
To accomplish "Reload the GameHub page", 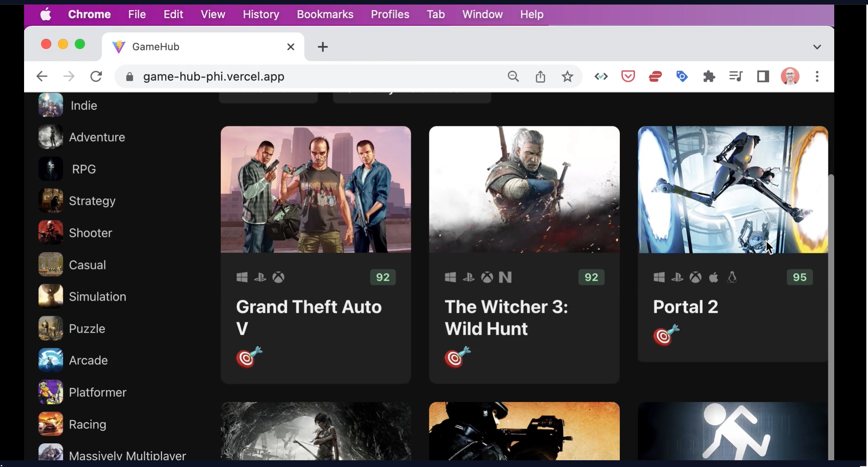I will coord(96,76).
